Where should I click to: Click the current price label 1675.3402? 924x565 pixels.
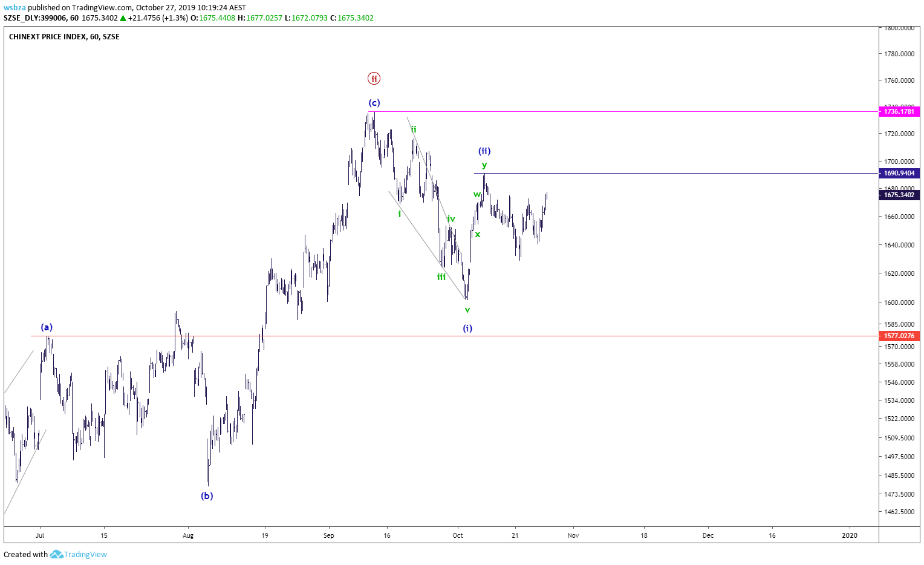click(x=899, y=195)
